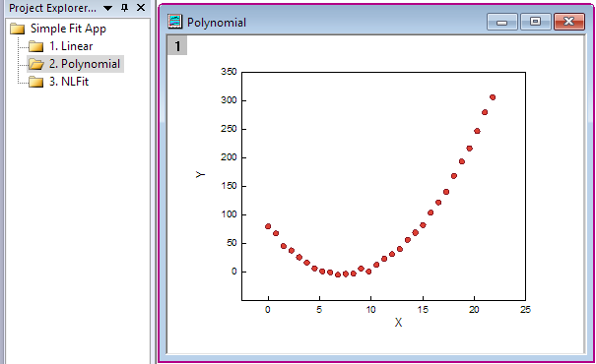Viewport: 596px width, 364px height.
Task: Click the 1. Linear folder icon
Action: pyautogui.click(x=36, y=46)
